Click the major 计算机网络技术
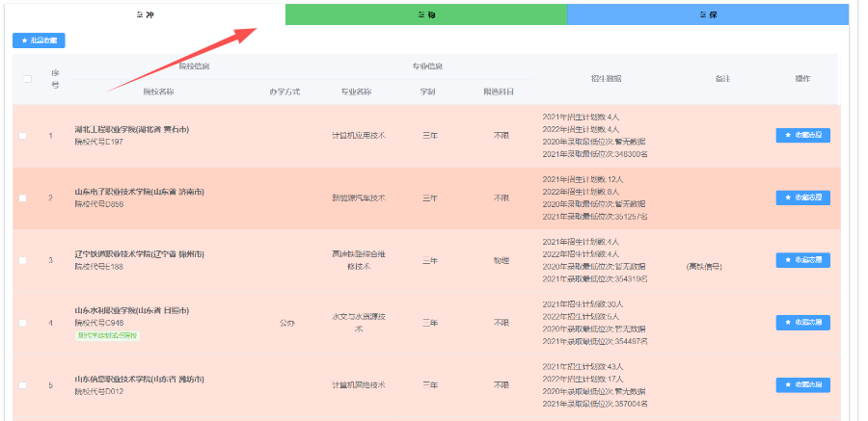This screenshot has height=421, width=868. [x=358, y=385]
